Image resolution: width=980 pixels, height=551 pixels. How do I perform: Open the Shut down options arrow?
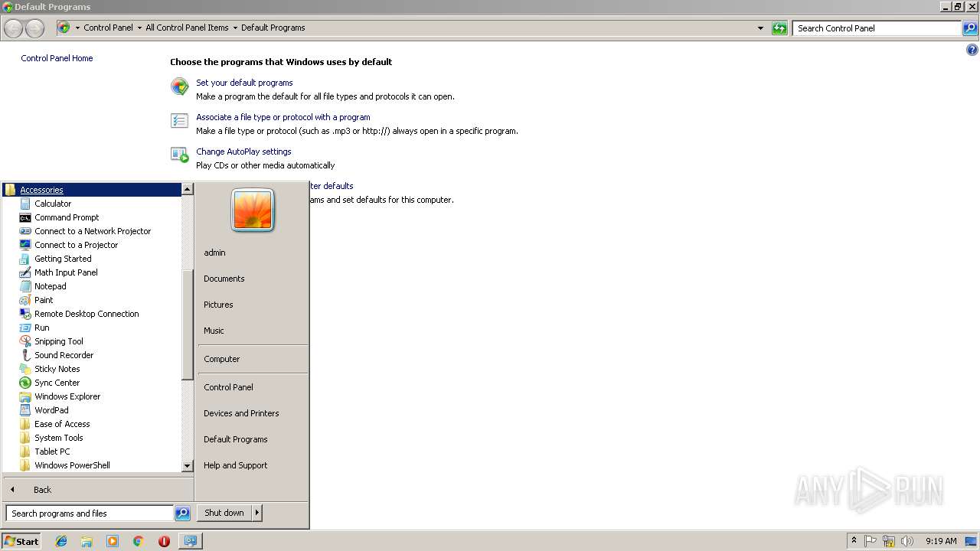(x=257, y=513)
